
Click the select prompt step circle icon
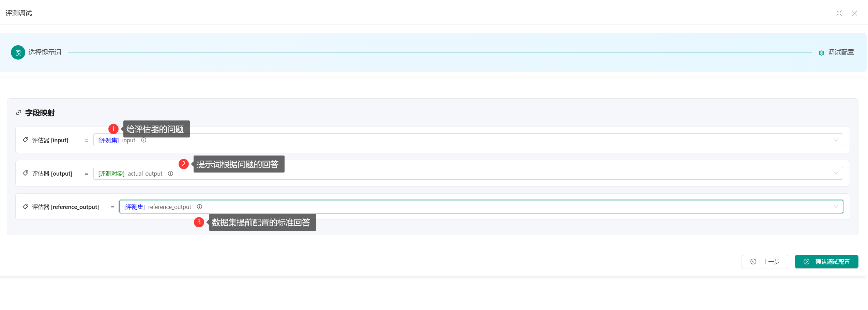point(18,52)
